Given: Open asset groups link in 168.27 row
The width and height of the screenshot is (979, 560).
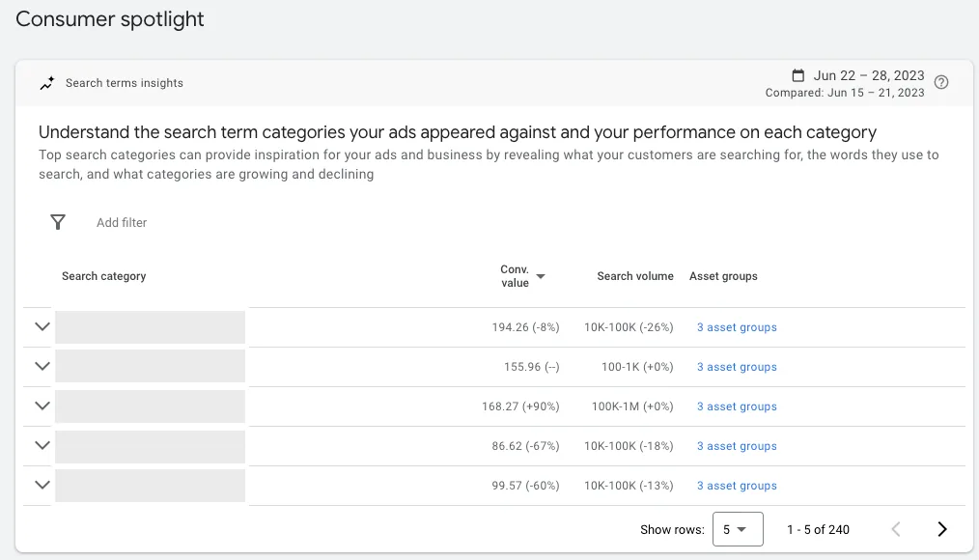Looking at the screenshot, I should (x=737, y=406).
